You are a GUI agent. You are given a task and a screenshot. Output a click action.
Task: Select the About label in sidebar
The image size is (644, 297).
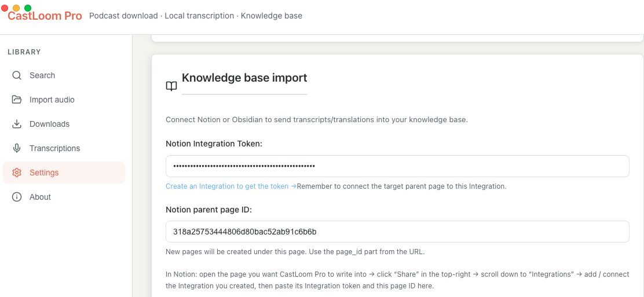click(40, 197)
